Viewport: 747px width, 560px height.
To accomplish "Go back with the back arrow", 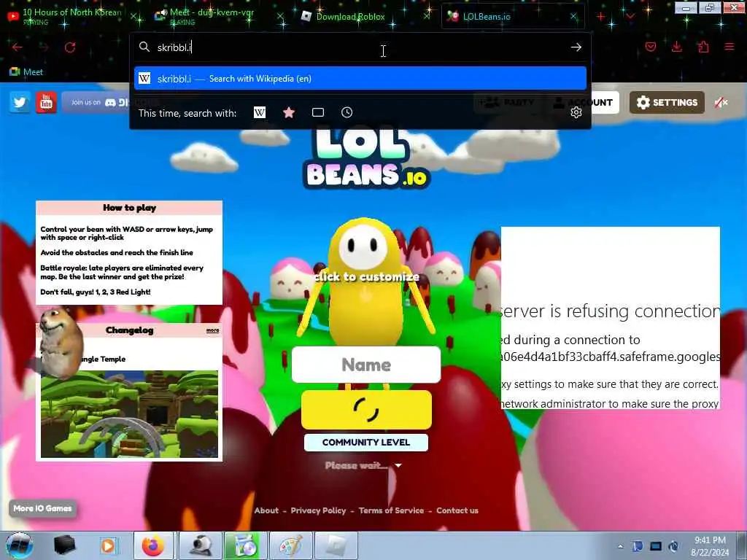I will [x=18, y=47].
